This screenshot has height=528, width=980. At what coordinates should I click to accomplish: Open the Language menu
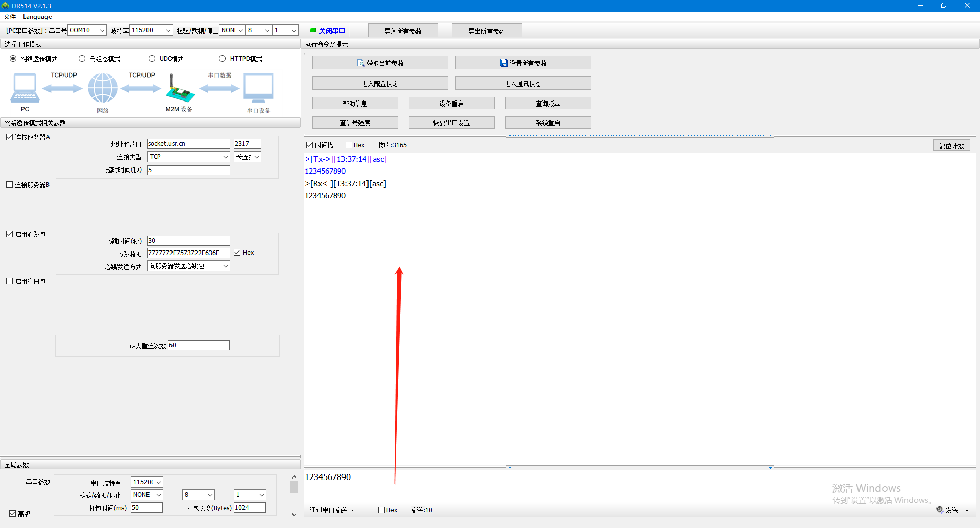coord(37,17)
